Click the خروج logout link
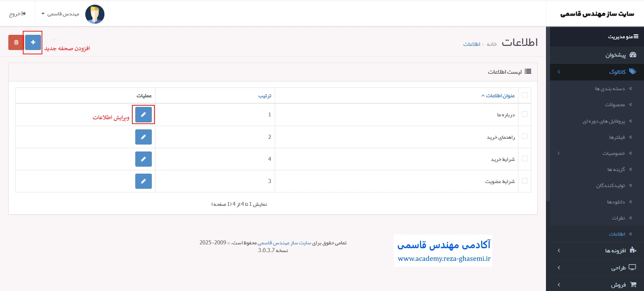Image resolution: width=644 pixels, height=291 pixels. coord(17,14)
